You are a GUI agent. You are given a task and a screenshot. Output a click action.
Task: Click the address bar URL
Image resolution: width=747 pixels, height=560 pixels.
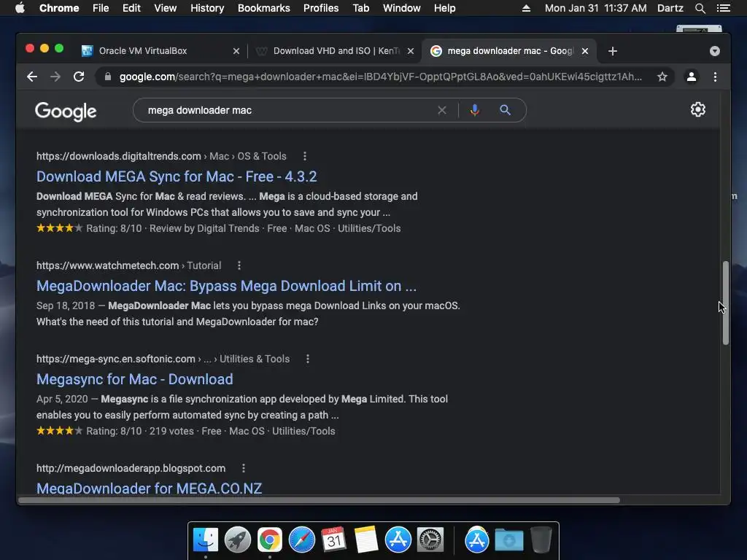click(x=380, y=77)
